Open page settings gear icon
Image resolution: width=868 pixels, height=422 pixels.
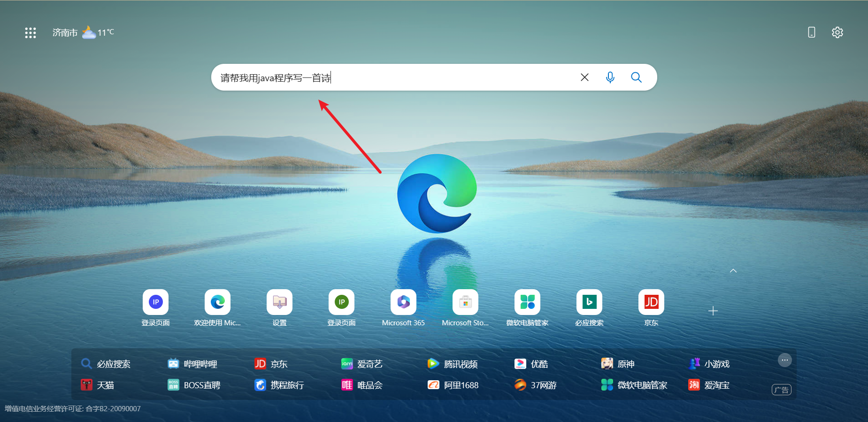[837, 32]
